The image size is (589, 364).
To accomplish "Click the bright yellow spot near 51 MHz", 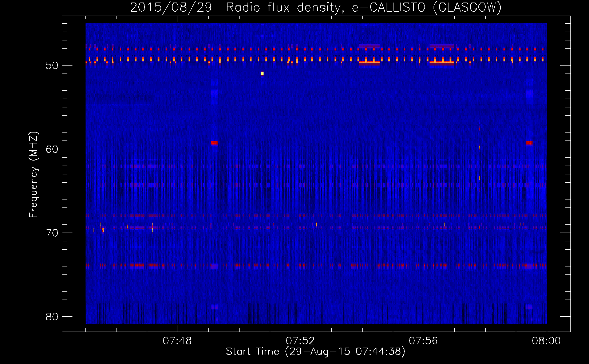I will click(262, 74).
